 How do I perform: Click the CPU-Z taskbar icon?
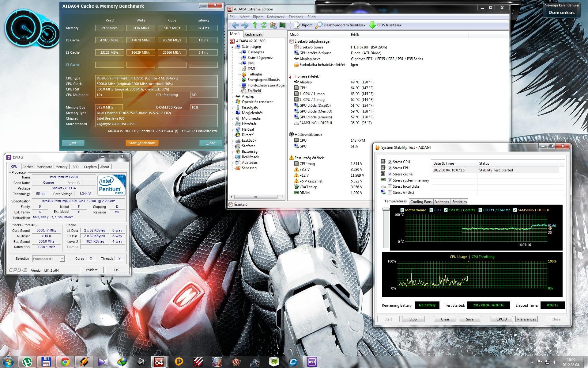coord(312,362)
